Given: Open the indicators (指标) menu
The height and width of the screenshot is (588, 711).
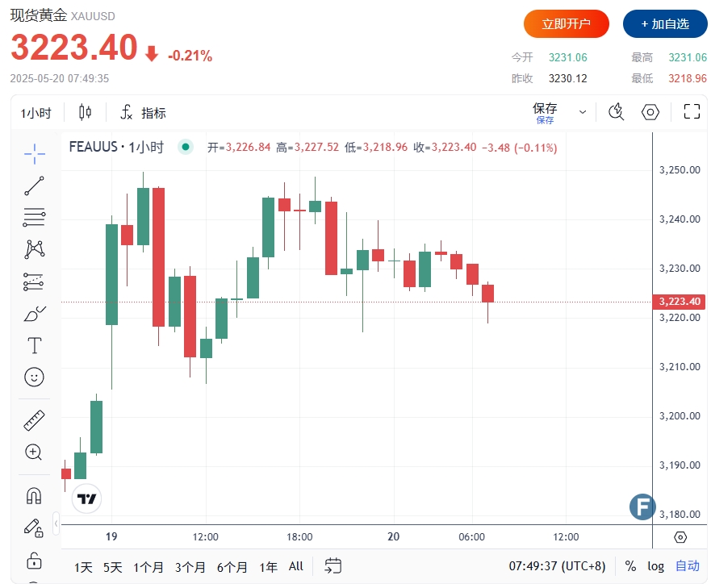Looking at the screenshot, I should (143, 113).
